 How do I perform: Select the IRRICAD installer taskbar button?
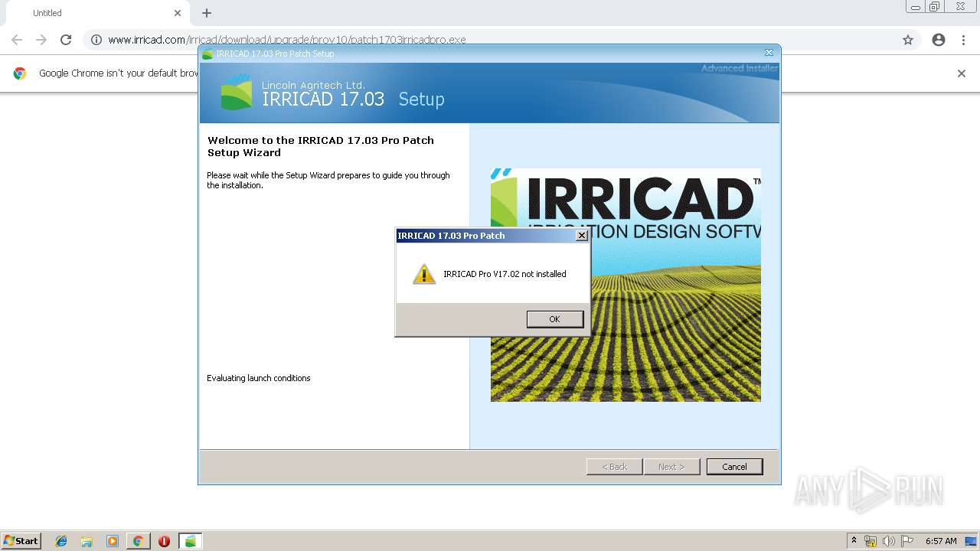[190, 541]
